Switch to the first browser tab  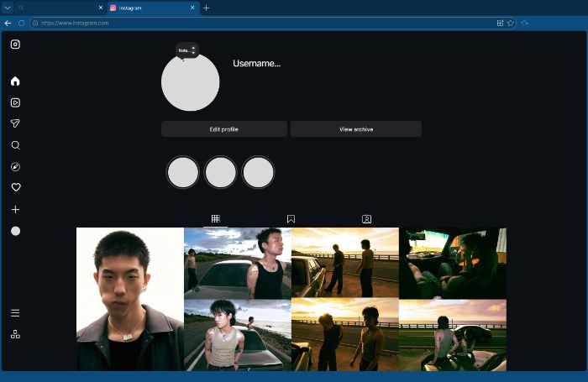pyautogui.click(x=60, y=8)
